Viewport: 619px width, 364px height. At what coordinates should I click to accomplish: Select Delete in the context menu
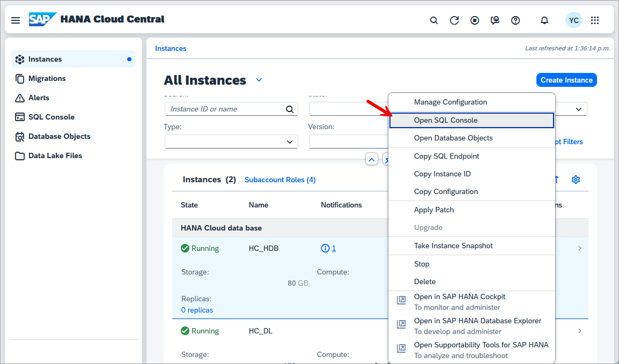(x=471, y=281)
